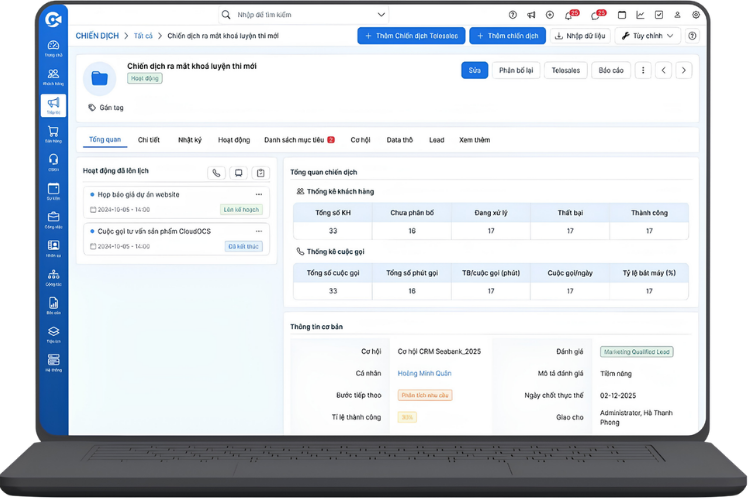This screenshot has width=750, height=500.
Task: Click the phone call icon in Hoạt động đã lên lịch
Action: coord(216,173)
